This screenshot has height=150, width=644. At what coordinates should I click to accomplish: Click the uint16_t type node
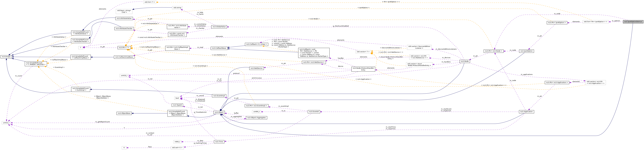coord(124,76)
